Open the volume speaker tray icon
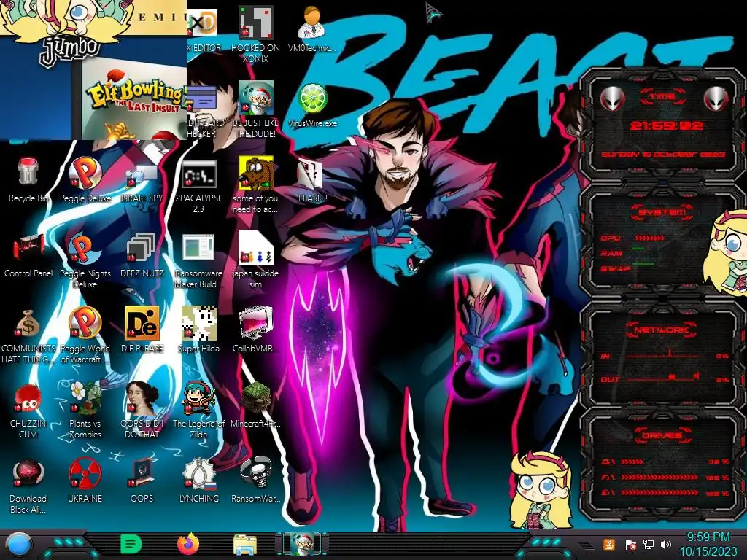This screenshot has width=747, height=560. point(665,544)
